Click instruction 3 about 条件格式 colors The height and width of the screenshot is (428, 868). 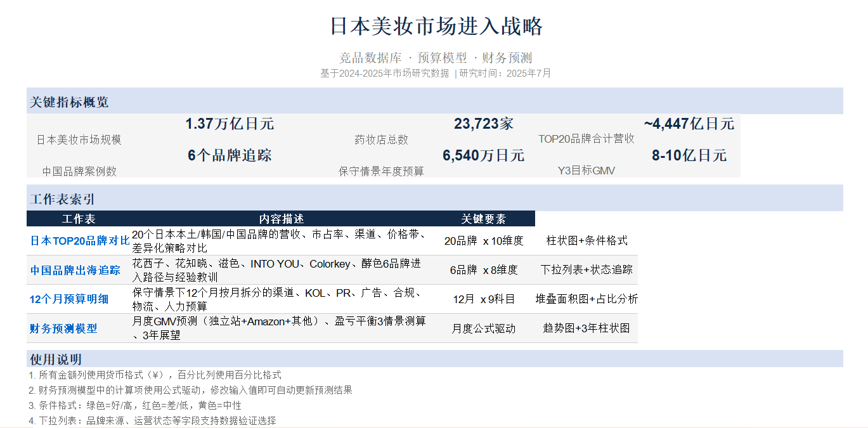coord(135,406)
